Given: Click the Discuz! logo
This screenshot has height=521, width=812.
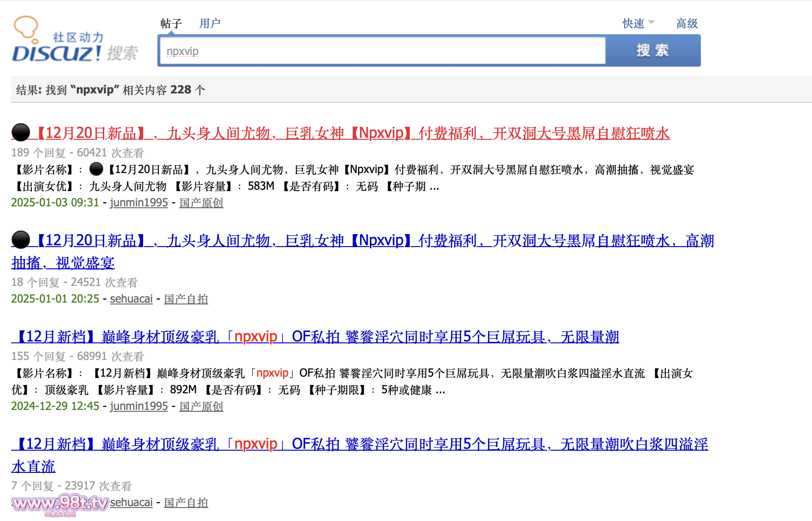Looking at the screenshot, I should click(75, 40).
